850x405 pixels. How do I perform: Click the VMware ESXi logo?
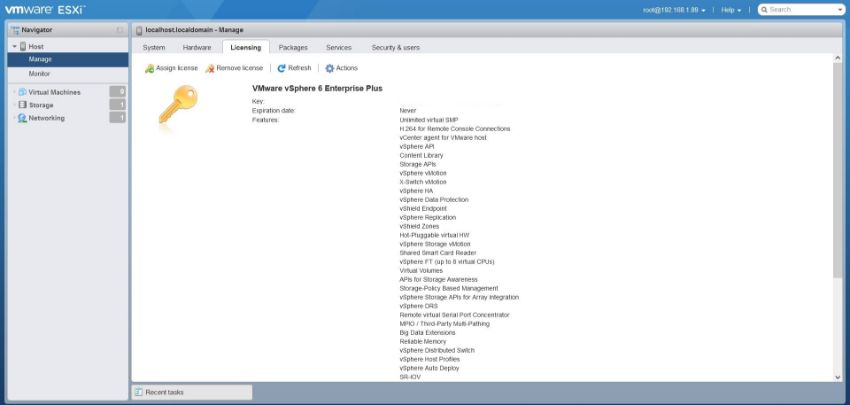pyautogui.click(x=46, y=9)
